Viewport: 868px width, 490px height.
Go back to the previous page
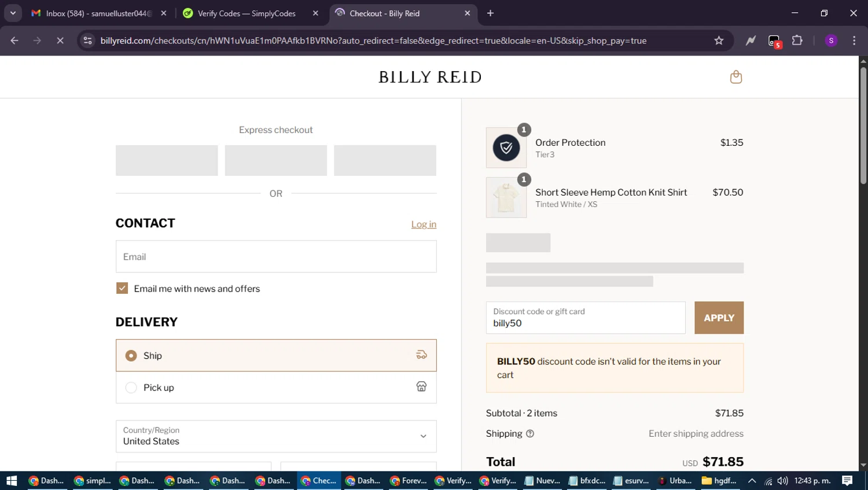click(x=14, y=40)
